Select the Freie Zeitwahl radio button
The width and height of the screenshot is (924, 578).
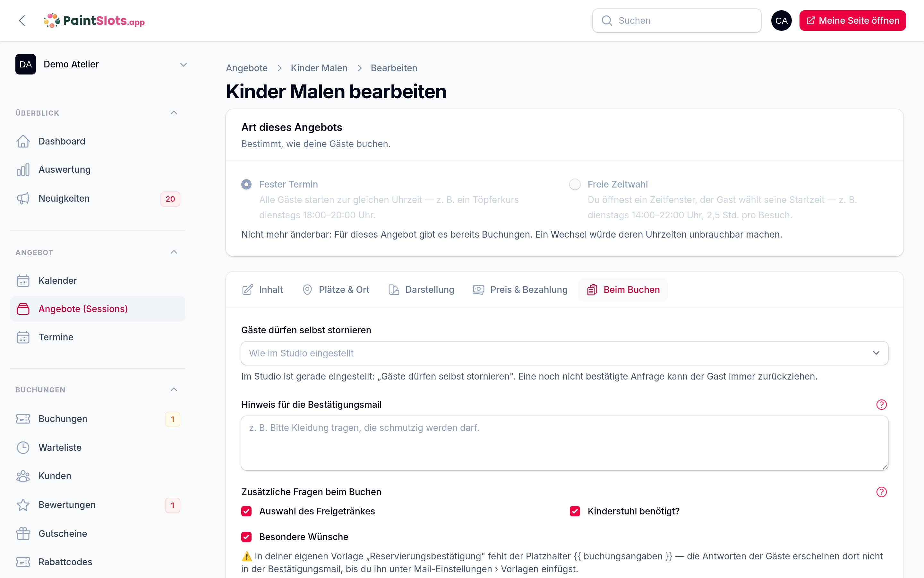click(x=575, y=184)
